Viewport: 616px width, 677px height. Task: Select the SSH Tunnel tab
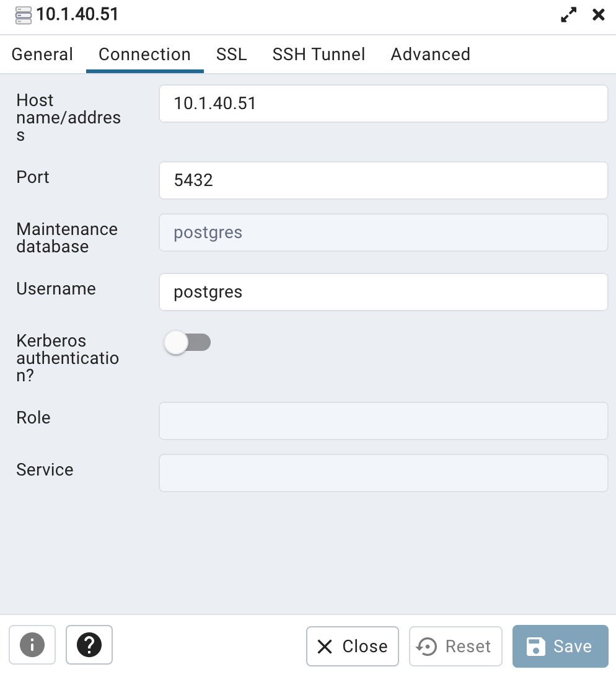pyautogui.click(x=319, y=55)
